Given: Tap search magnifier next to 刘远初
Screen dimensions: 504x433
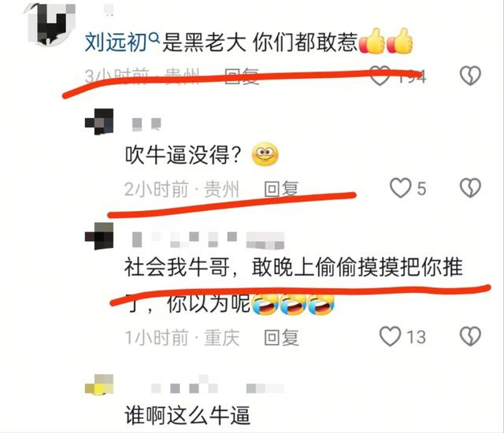Looking at the screenshot, I should 154,39.
